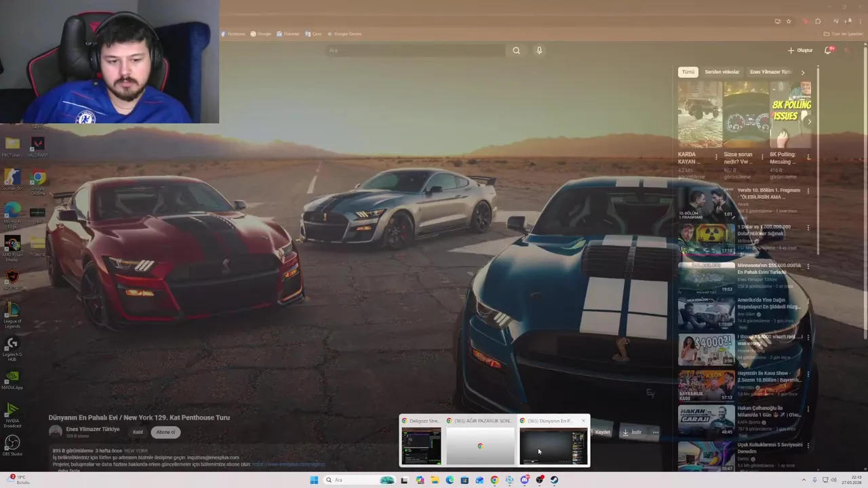The width and height of the screenshot is (868, 488).
Task: Click the YouTube search magnifier button
Action: tap(516, 50)
